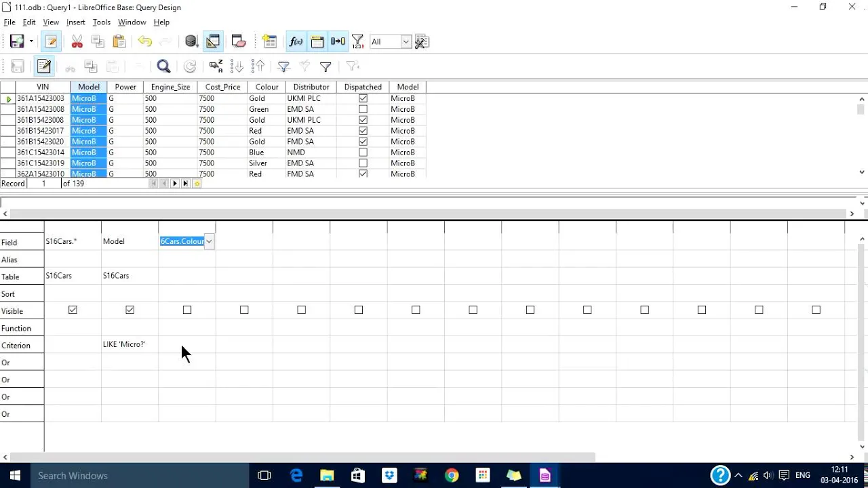The height and width of the screenshot is (488, 868).
Task: Click the Query Properties tools icon
Action: pos(421,41)
